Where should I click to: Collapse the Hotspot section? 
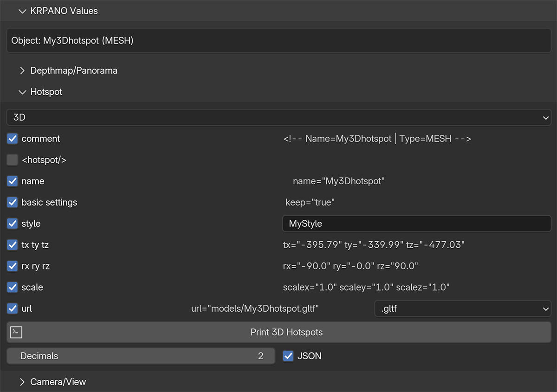click(22, 92)
